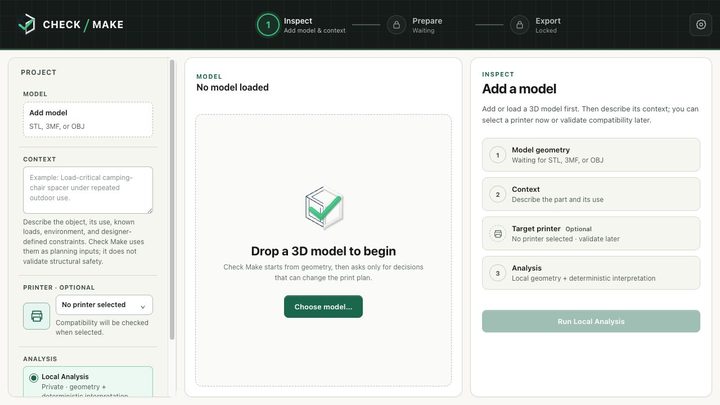Open the Target printer checklist card

[x=591, y=234]
